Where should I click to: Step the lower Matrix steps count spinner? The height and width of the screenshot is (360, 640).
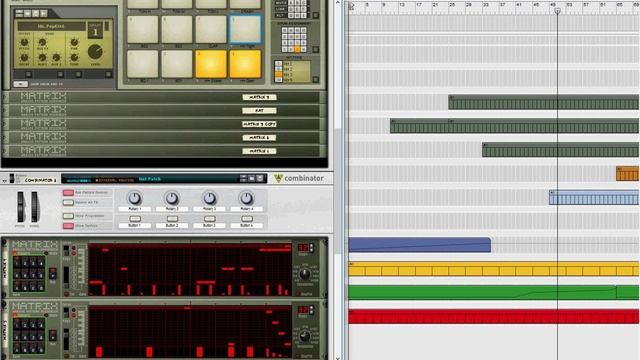pos(311,310)
